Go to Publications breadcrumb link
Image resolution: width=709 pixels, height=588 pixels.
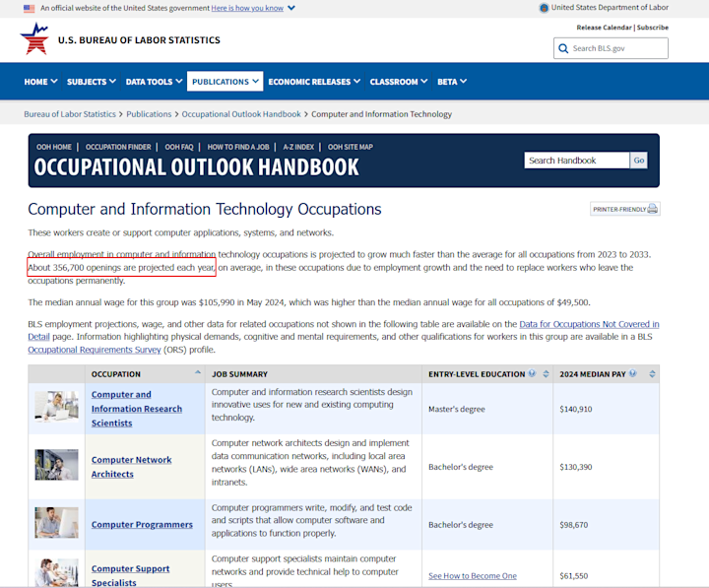coord(149,114)
